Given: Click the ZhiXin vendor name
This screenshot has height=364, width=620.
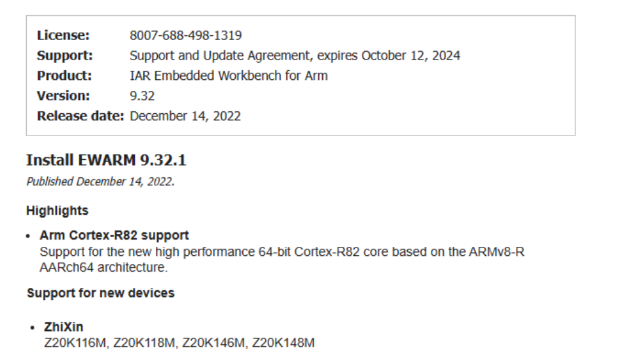Looking at the screenshot, I should 64,327.
